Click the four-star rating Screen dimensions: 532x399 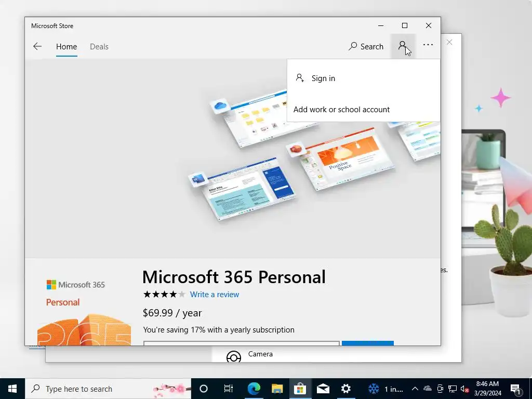tap(164, 294)
